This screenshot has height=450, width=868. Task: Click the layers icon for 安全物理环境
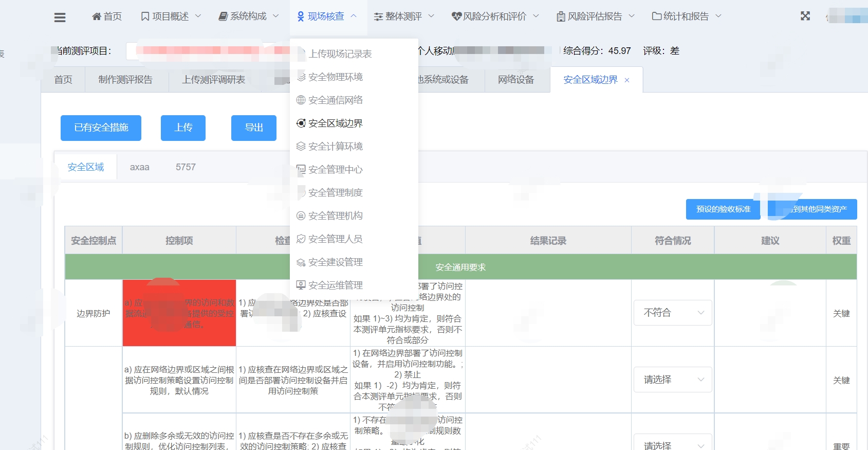[301, 77]
